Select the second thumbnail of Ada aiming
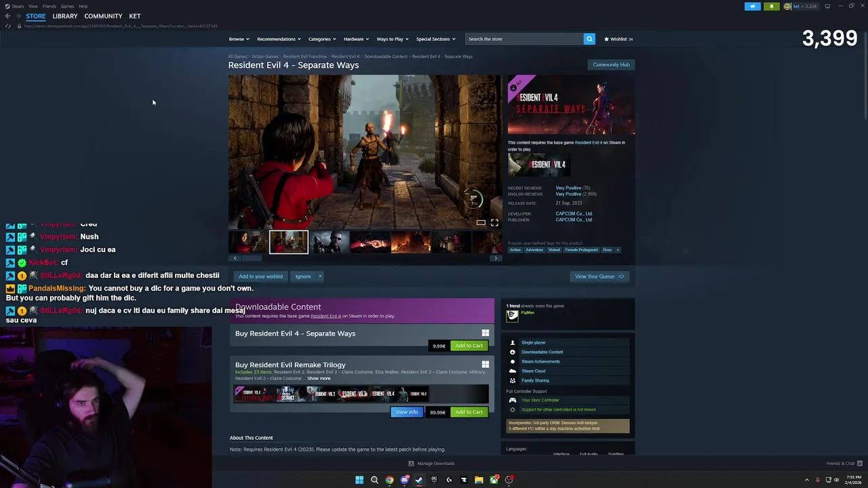Viewport: 868px width, 488px height. tap(289, 242)
